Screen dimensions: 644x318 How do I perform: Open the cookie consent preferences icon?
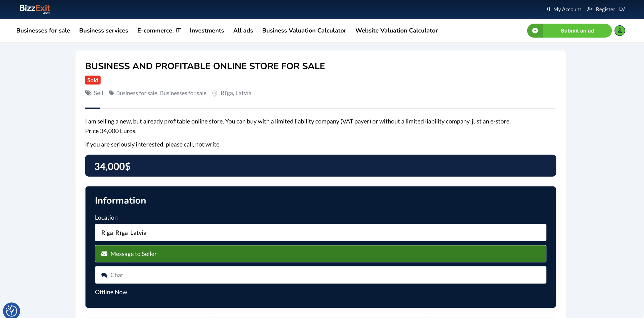(11, 311)
